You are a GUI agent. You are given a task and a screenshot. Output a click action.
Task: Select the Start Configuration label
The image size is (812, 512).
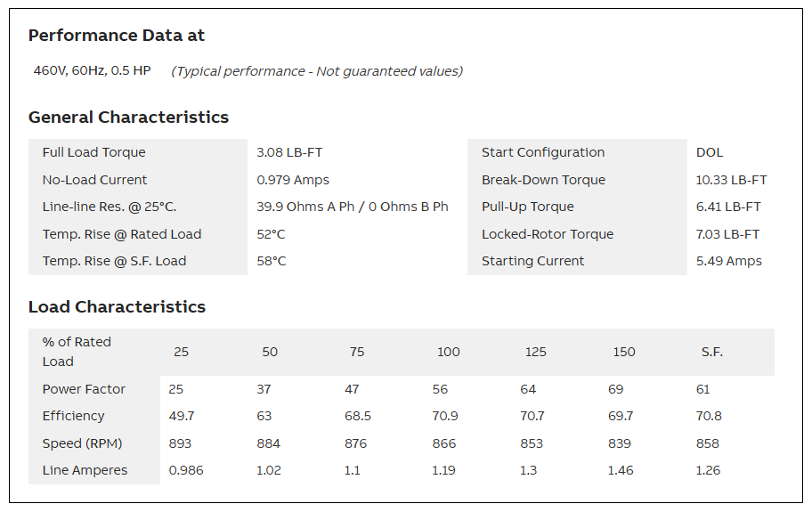pos(543,152)
